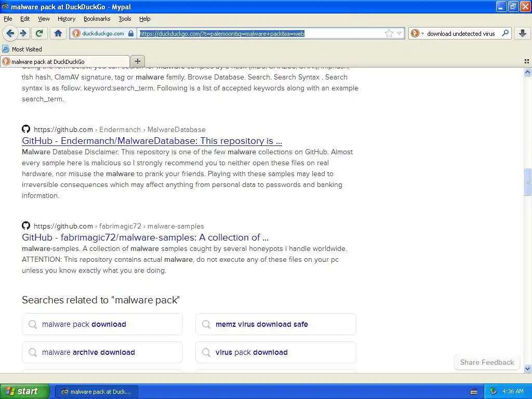Click the keyboard icon in taskbar tray
Screen dimensions: 532x399
474,392
